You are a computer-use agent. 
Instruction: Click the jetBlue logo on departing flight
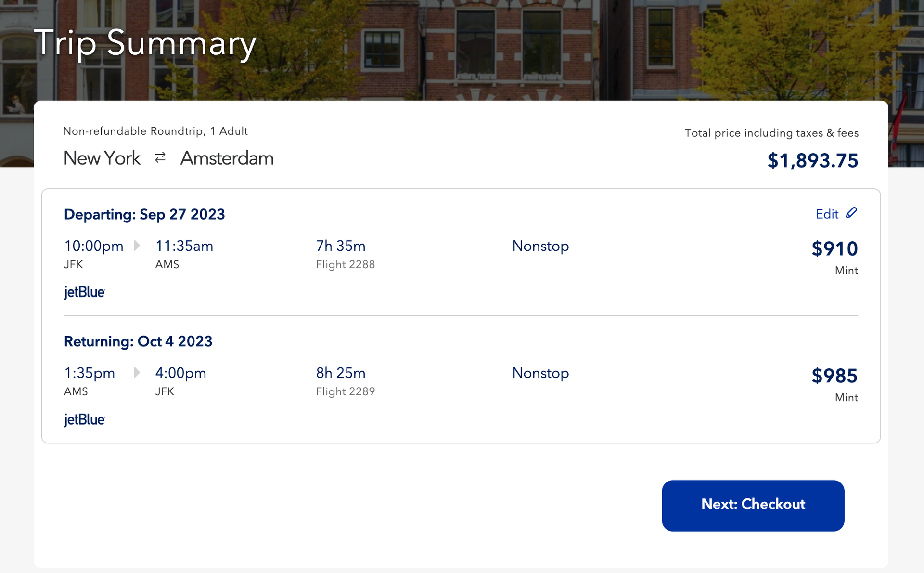[84, 292]
